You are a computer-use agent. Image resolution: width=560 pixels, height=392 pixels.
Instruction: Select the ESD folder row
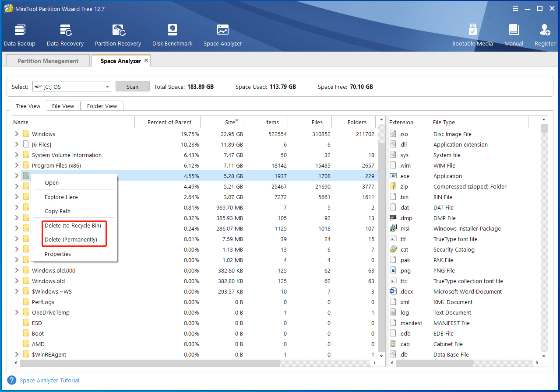(x=196, y=323)
